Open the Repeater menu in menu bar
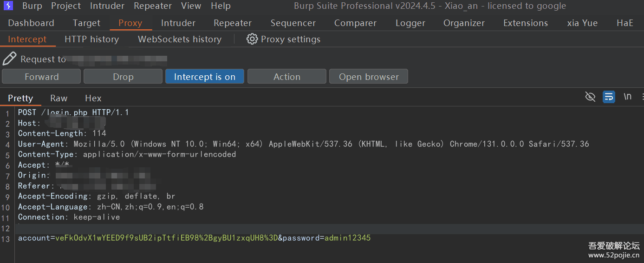This screenshot has height=263, width=644. [153, 6]
